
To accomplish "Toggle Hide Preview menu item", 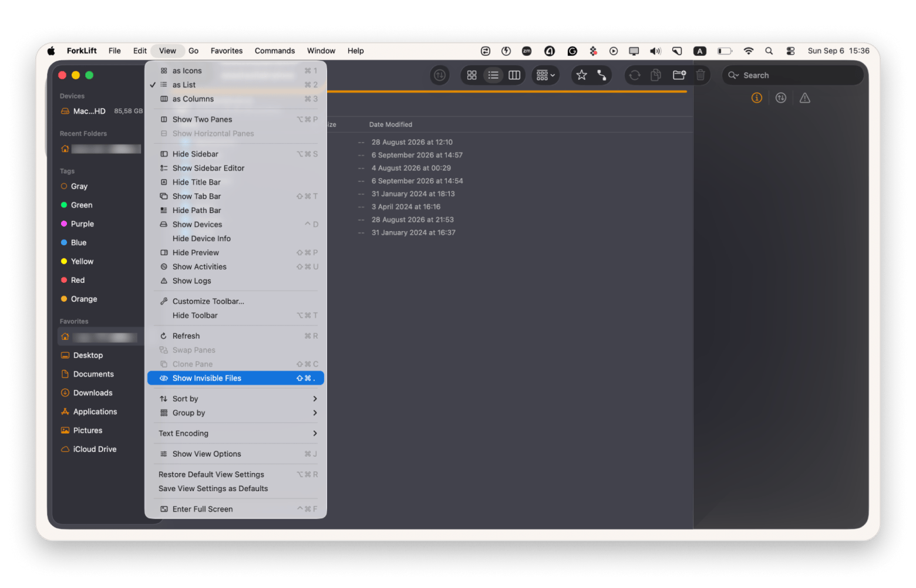I will point(235,253).
